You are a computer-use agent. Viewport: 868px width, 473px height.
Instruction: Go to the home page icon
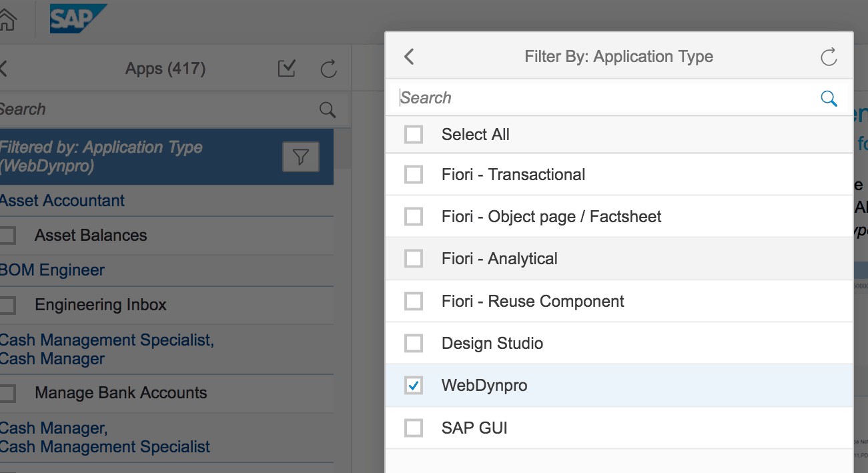[6, 19]
